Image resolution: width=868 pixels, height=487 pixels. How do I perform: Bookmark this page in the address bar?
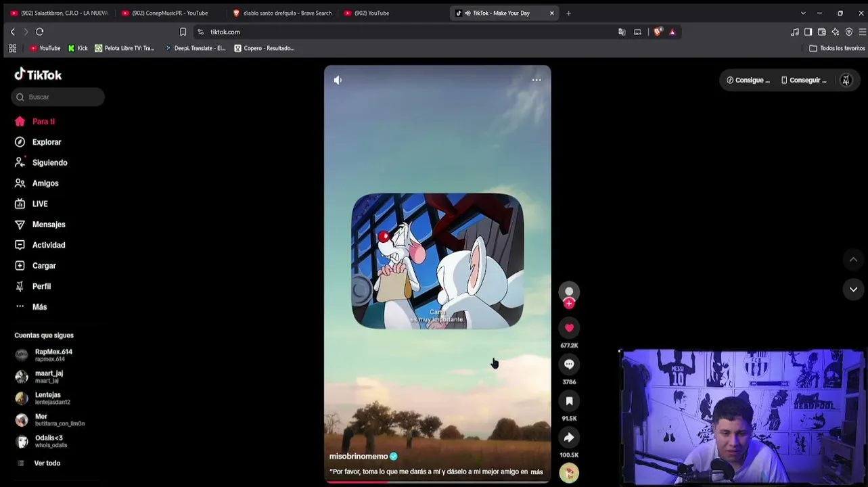point(183,32)
